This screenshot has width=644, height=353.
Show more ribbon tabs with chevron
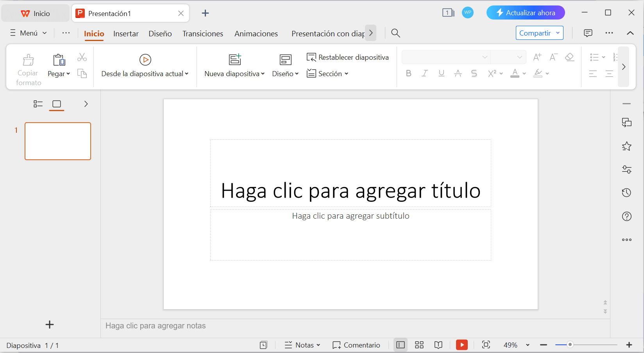pyautogui.click(x=371, y=33)
